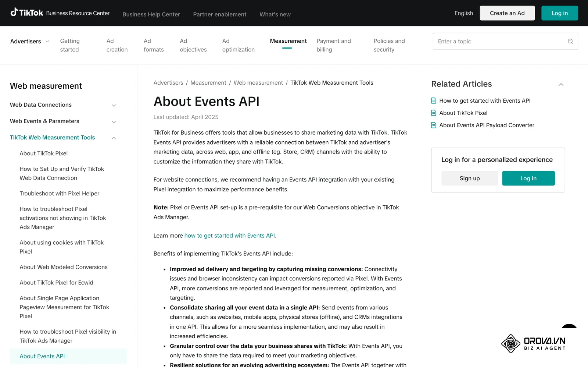This screenshot has height=368, width=588.
Task: Click the search magnifier icon
Action: click(x=570, y=41)
